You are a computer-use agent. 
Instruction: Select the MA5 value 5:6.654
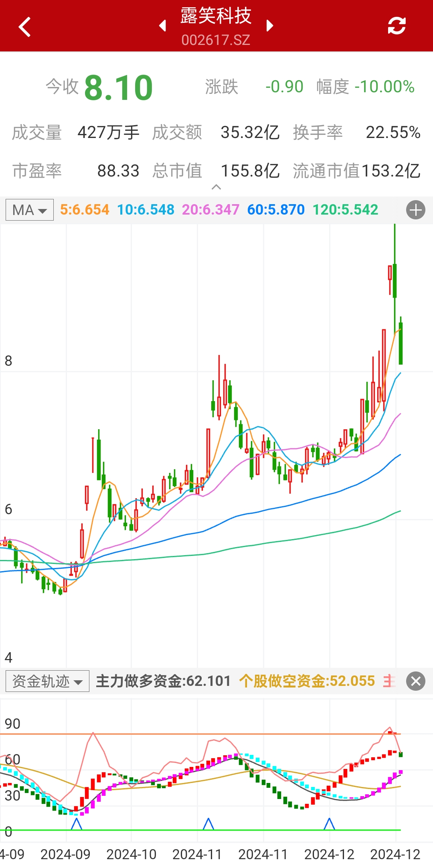(x=85, y=210)
